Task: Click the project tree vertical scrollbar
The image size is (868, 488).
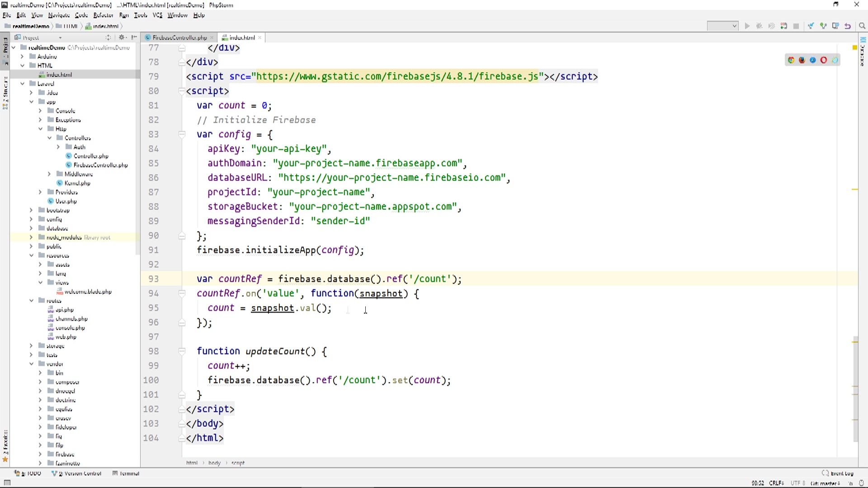Action: click(138, 149)
